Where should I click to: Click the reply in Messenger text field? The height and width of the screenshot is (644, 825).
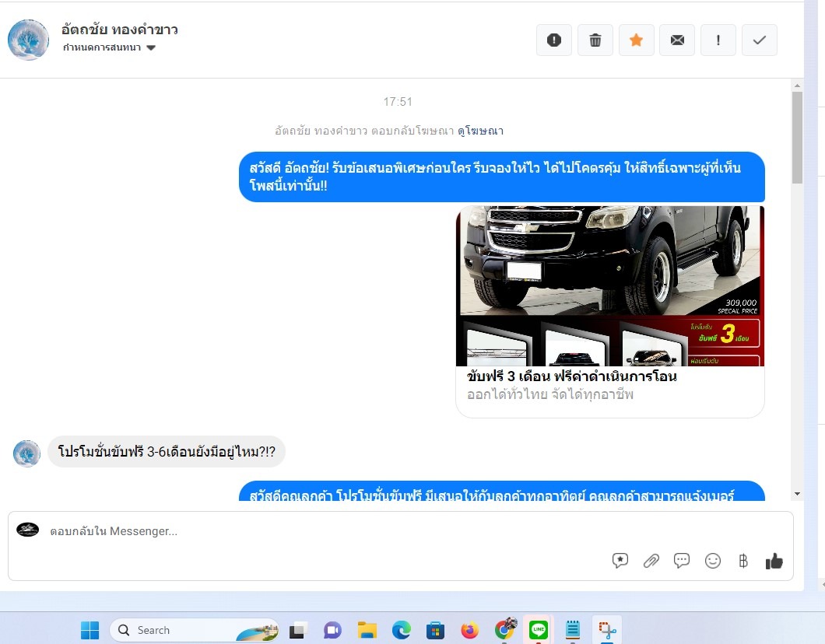coord(311,531)
